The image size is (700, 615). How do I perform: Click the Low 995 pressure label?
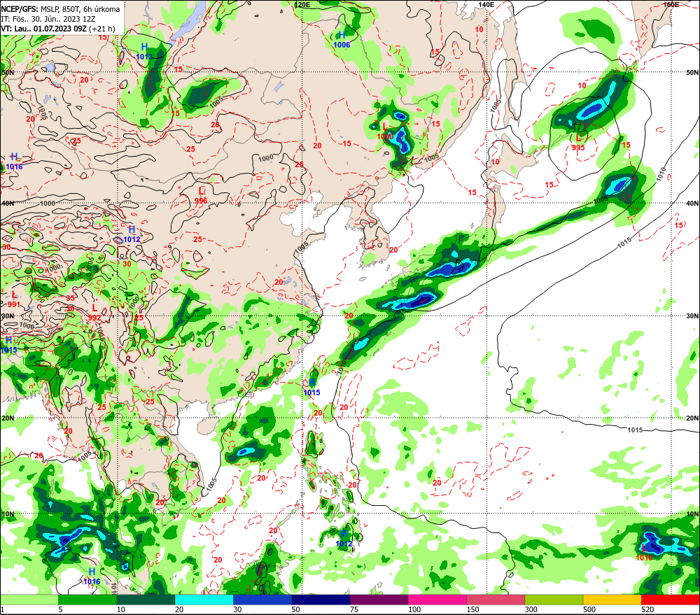tap(578, 143)
